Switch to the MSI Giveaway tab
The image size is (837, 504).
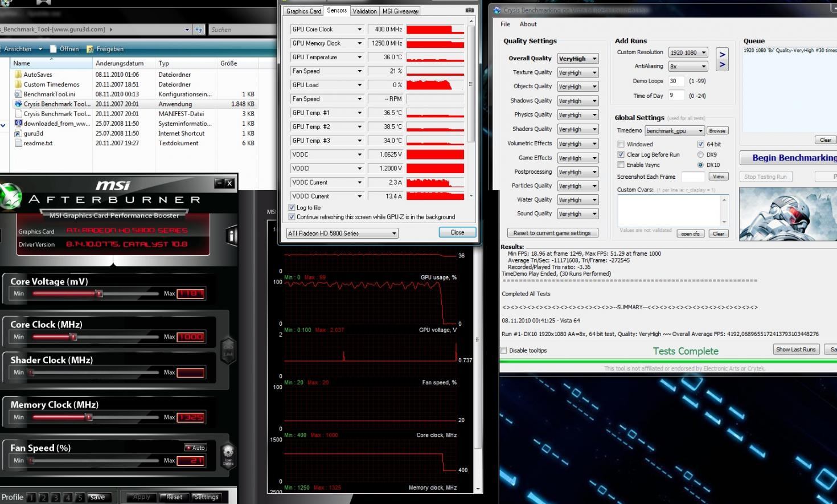[x=400, y=11]
